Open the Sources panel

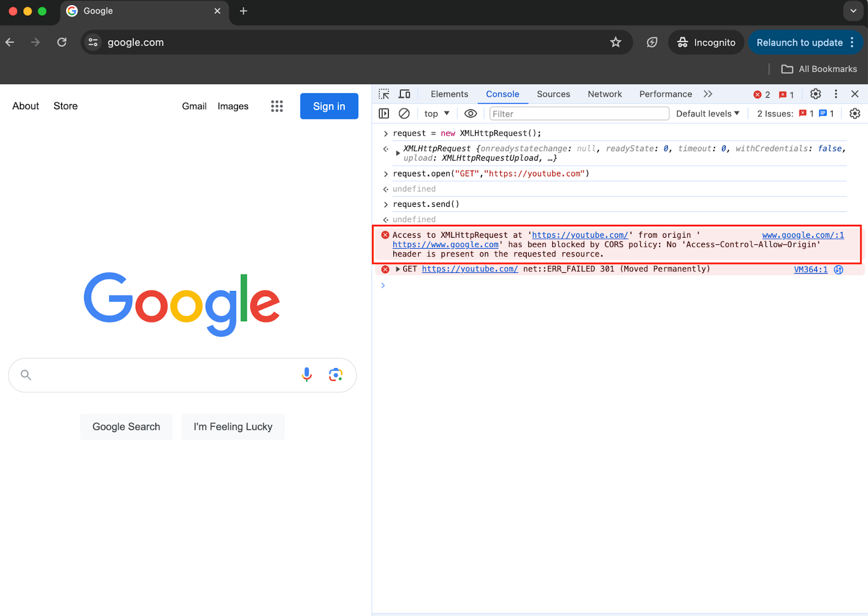(x=553, y=94)
